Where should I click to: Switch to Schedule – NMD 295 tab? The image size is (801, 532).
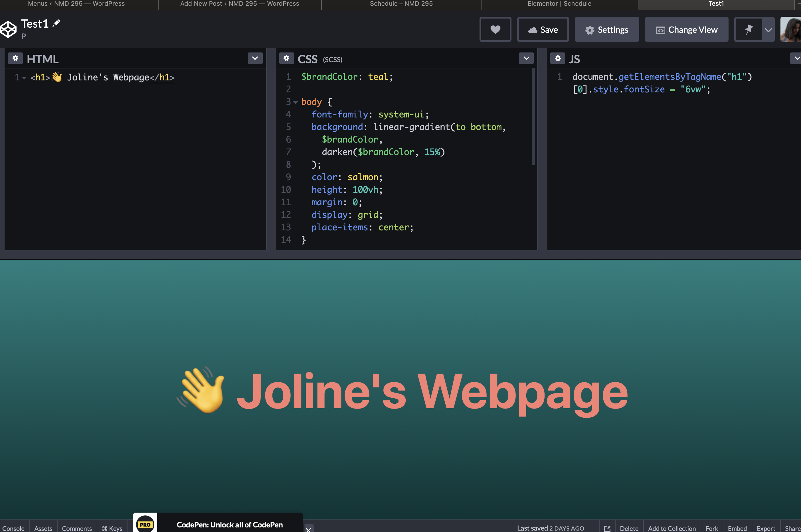pyautogui.click(x=401, y=4)
